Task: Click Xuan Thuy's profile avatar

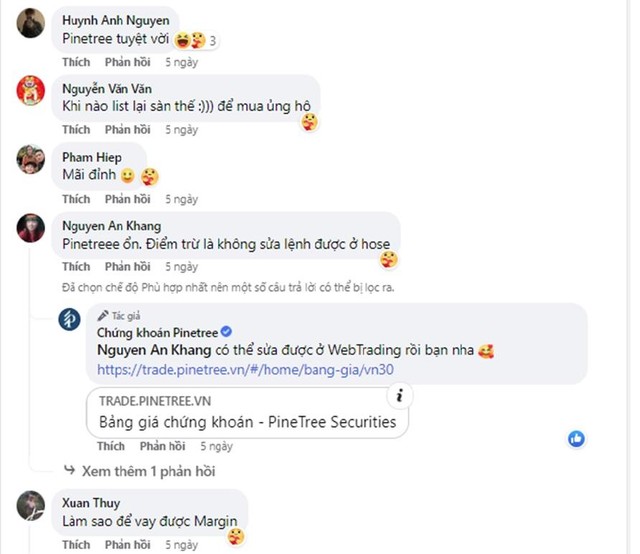Action: (31, 504)
